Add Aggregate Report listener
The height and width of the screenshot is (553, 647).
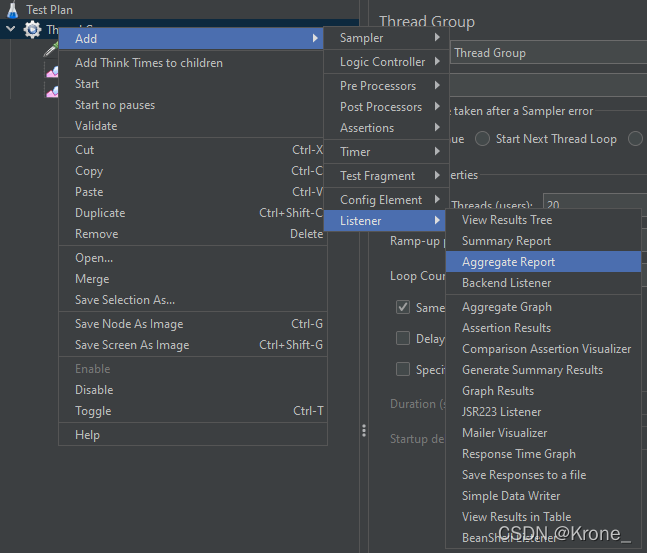tap(543, 262)
